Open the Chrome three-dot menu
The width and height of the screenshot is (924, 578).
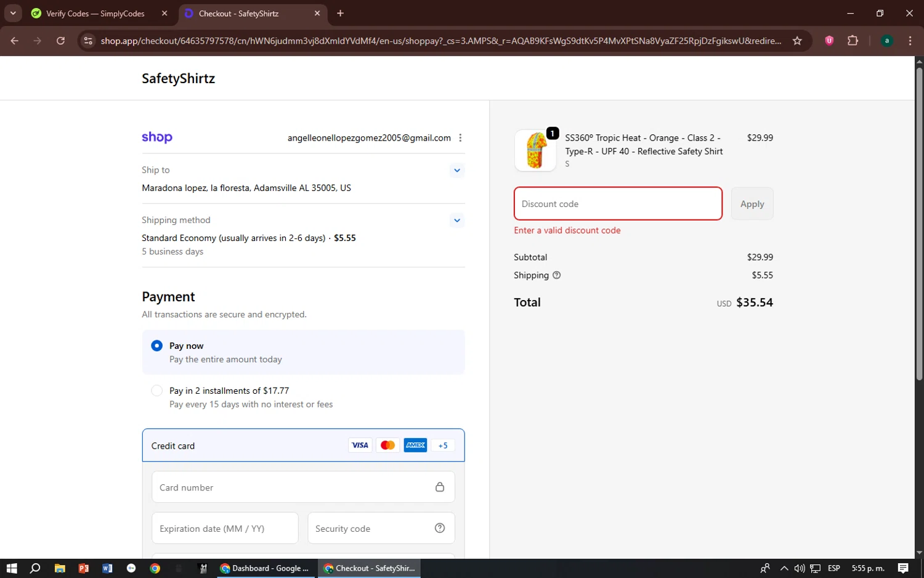tap(910, 41)
